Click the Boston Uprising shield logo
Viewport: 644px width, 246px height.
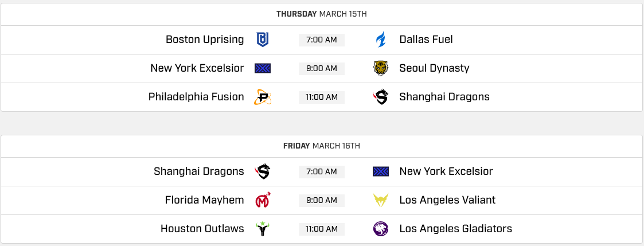(x=263, y=40)
